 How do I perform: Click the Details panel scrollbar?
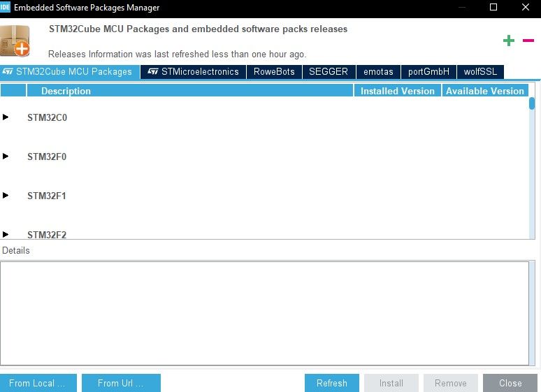(x=532, y=313)
